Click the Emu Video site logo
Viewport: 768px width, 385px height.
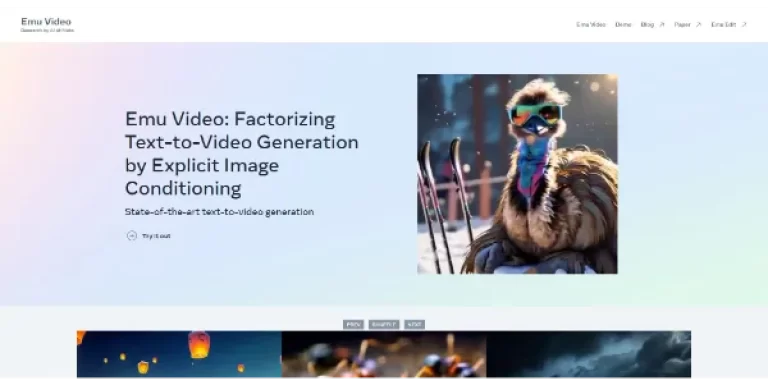pyautogui.click(x=47, y=24)
